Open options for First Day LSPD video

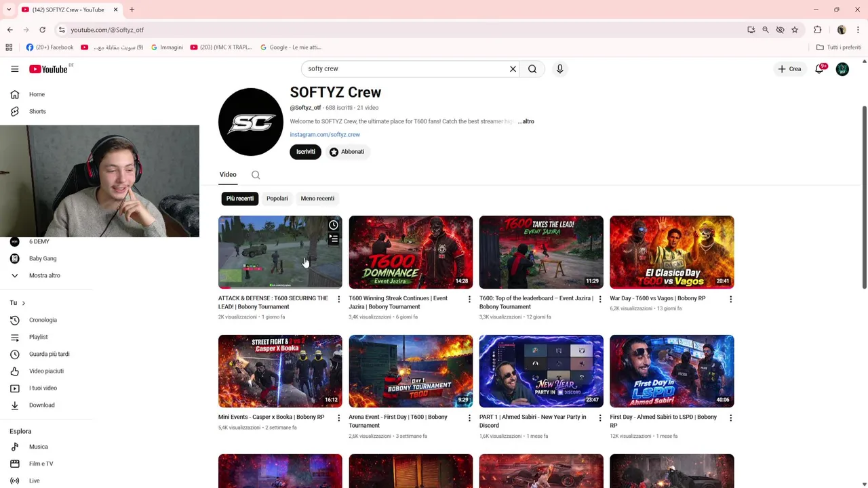[730, 418]
